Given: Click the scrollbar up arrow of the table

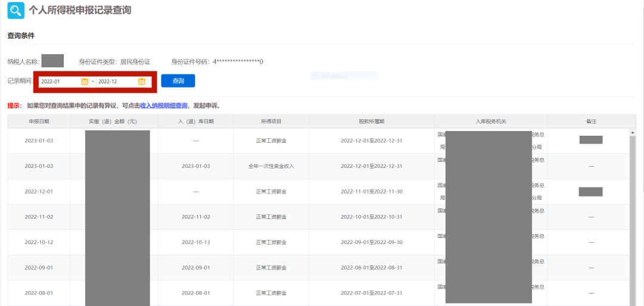Looking at the screenshot, I should (633, 132).
